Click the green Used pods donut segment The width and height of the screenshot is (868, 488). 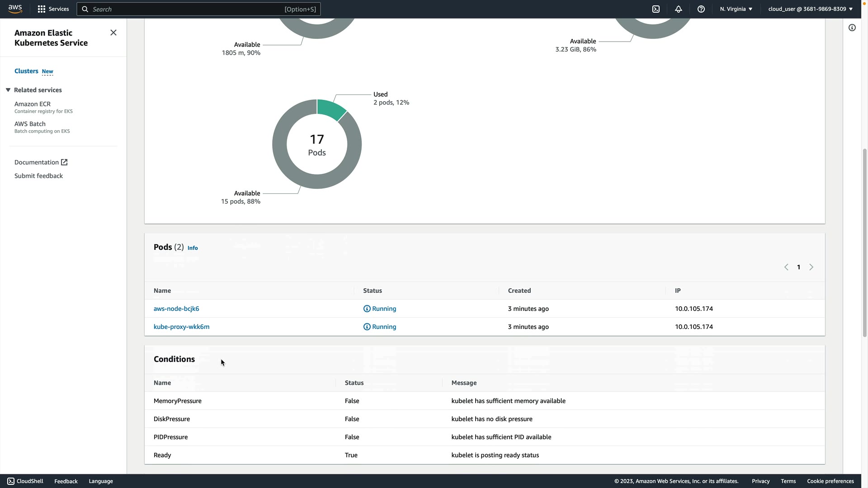(x=330, y=109)
